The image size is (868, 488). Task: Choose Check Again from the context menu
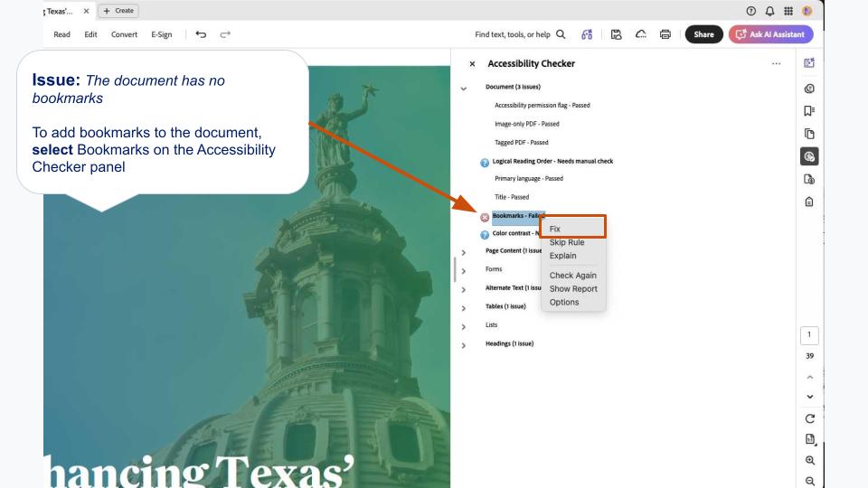click(x=573, y=275)
